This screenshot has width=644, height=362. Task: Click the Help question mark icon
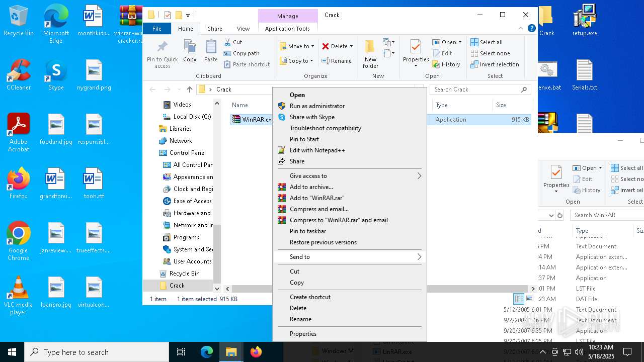(531, 29)
